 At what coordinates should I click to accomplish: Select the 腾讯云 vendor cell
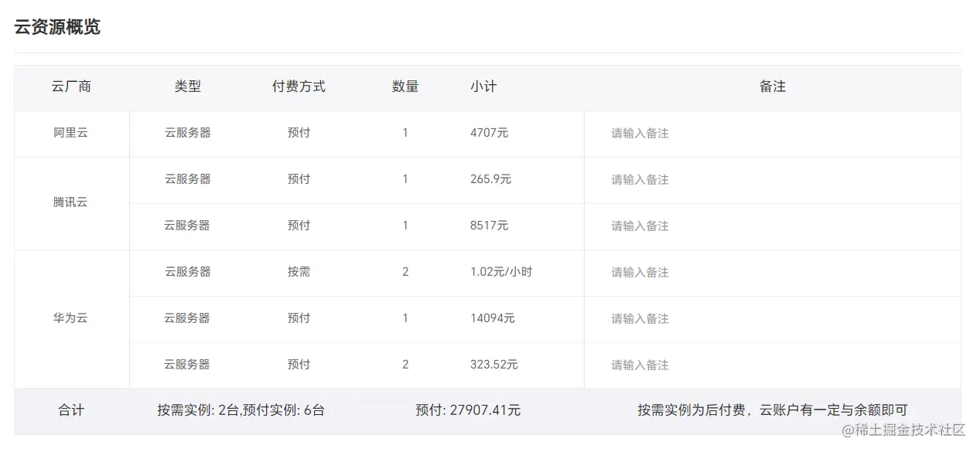71,202
